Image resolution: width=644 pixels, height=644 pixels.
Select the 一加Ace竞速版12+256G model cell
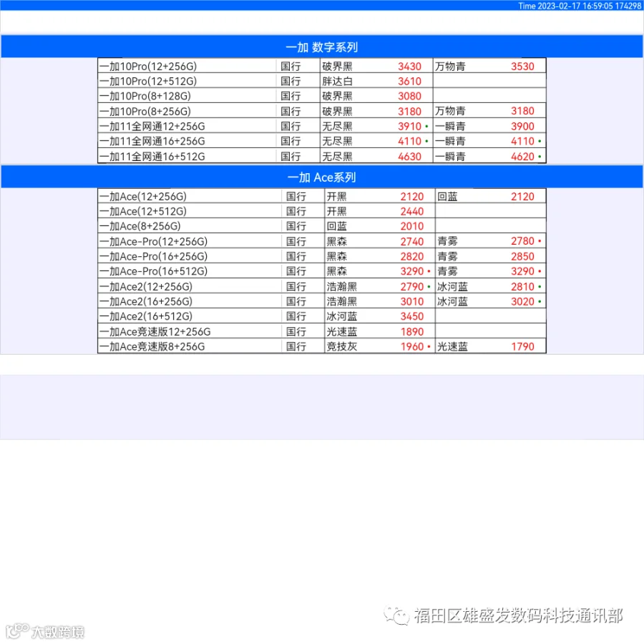coord(190,331)
